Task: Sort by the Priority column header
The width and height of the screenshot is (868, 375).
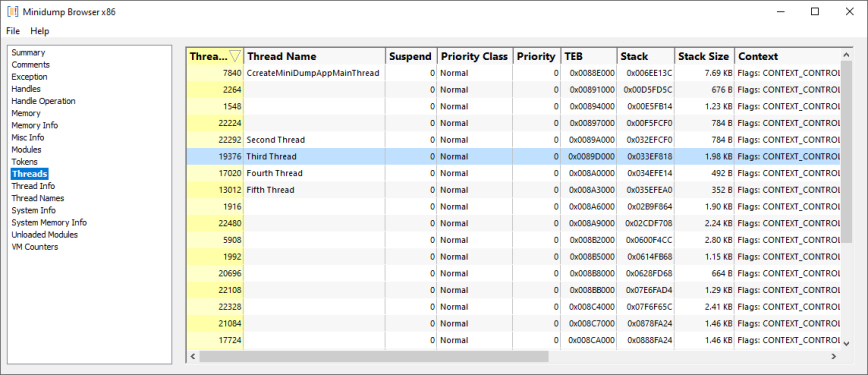Action: pos(536,56)
